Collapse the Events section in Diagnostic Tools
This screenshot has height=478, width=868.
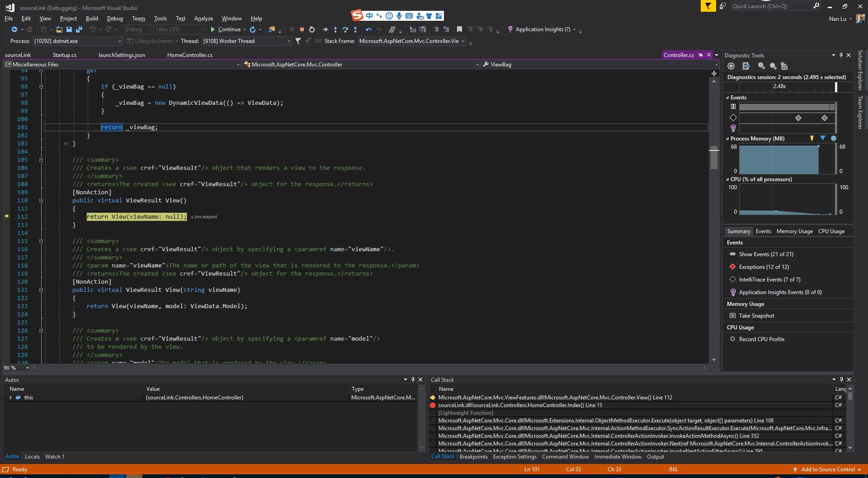coord(727,98)
